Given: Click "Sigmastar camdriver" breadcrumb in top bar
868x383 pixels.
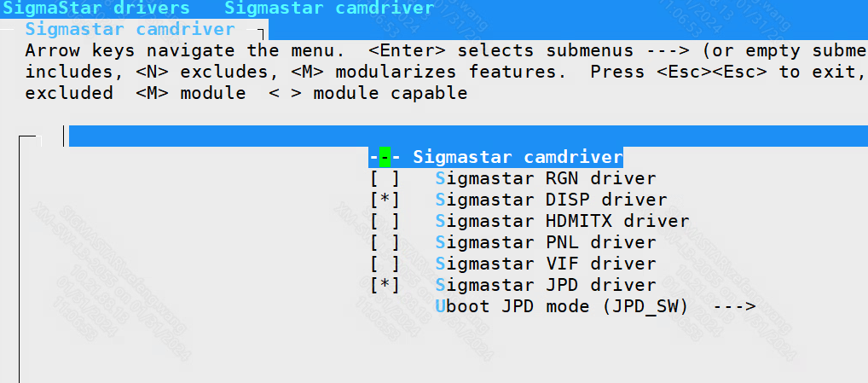Looking at the screenshot, I should click(x=328, y=9).
